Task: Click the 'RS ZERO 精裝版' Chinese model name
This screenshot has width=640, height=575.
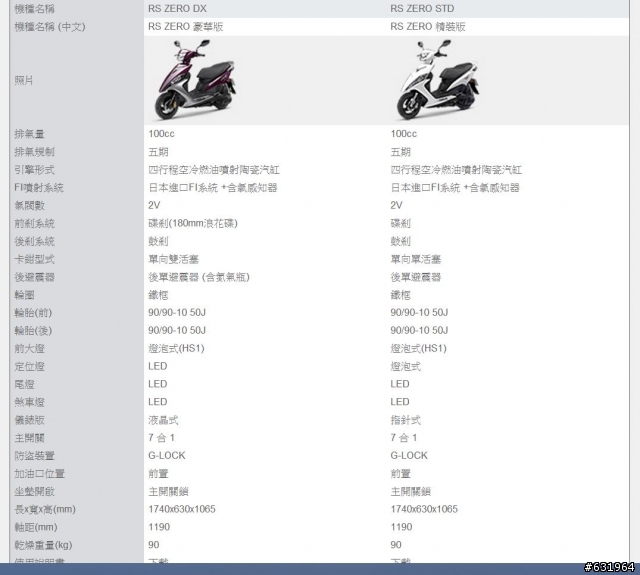Action: pyautogui.click(x=428, y=27)
